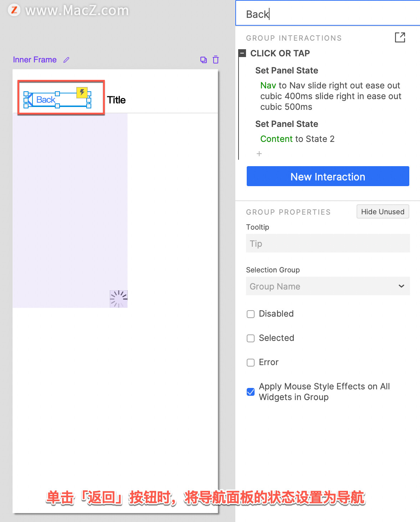Collapse the CLICK OR TAP event
The image size is (420, 522).
(242, 53)
